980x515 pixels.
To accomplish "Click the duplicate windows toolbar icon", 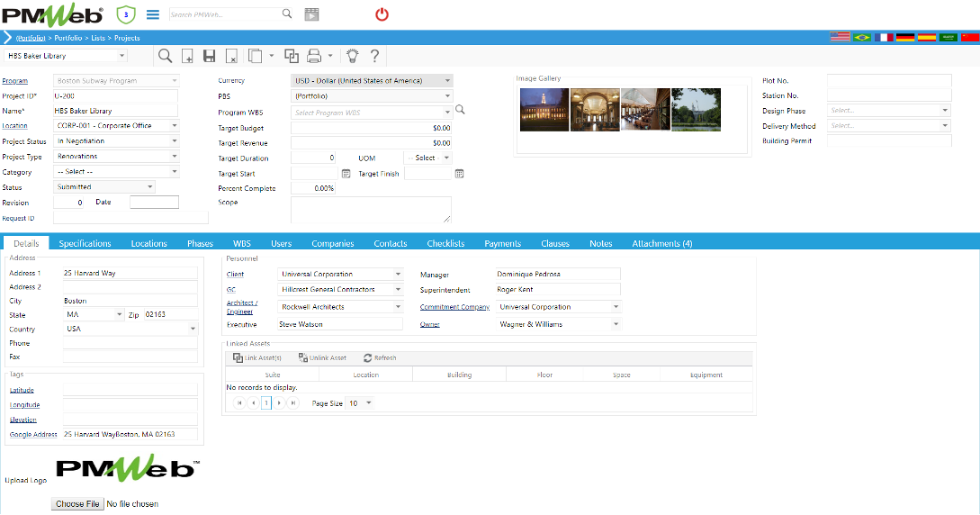I will click(292, 56).
